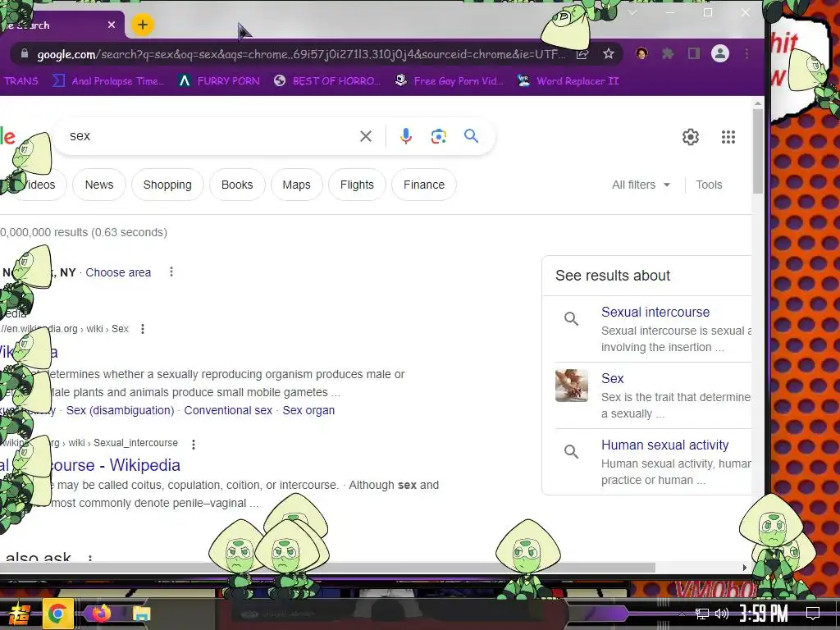Clear the search box with the X
840x630 pixels.
click(x=366, y=136)
